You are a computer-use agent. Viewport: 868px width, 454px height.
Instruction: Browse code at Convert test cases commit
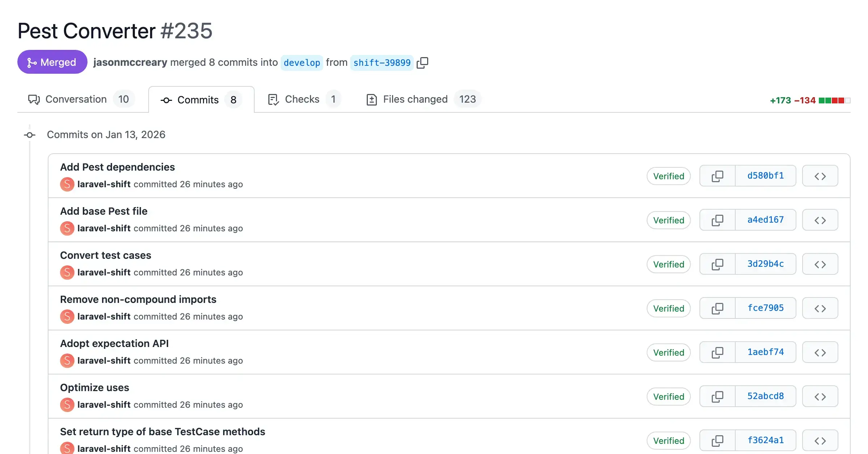(x=820, y=264)
